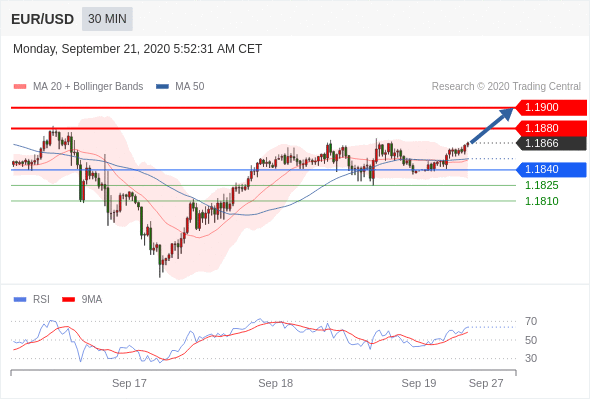The width and height of the screenshot is (590, 400).
Task: Toggle the RSI legend entry
Action: (x=32, y=300)
